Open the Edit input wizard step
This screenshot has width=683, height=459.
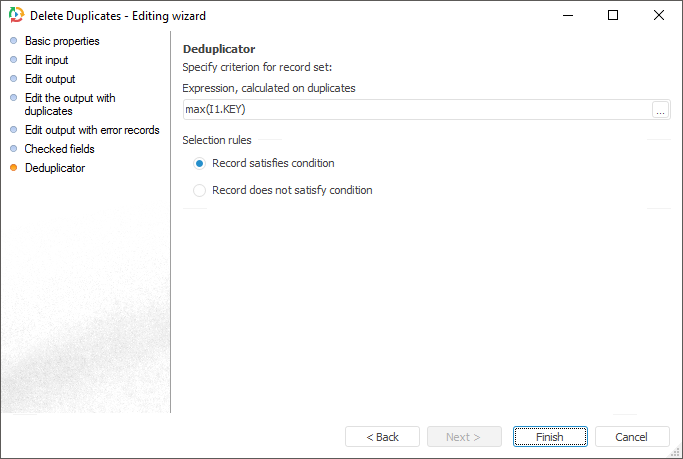pyautogui.click(x=46, y=60)
